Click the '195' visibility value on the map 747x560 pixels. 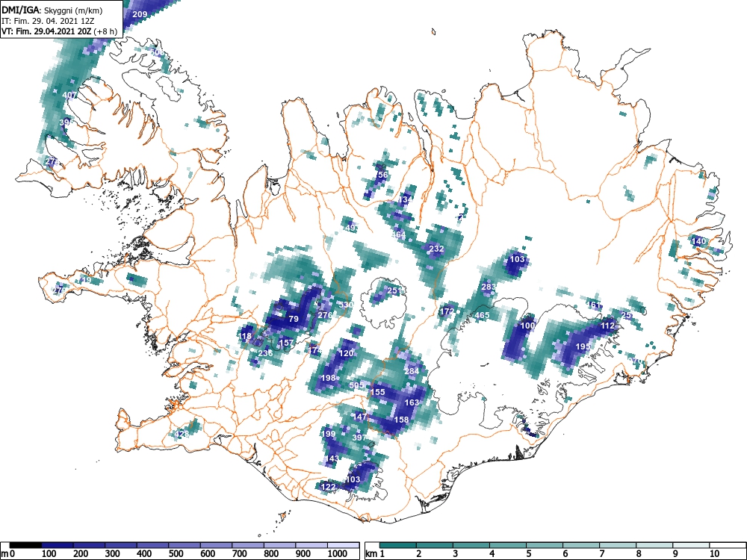[x=583, y=346]
